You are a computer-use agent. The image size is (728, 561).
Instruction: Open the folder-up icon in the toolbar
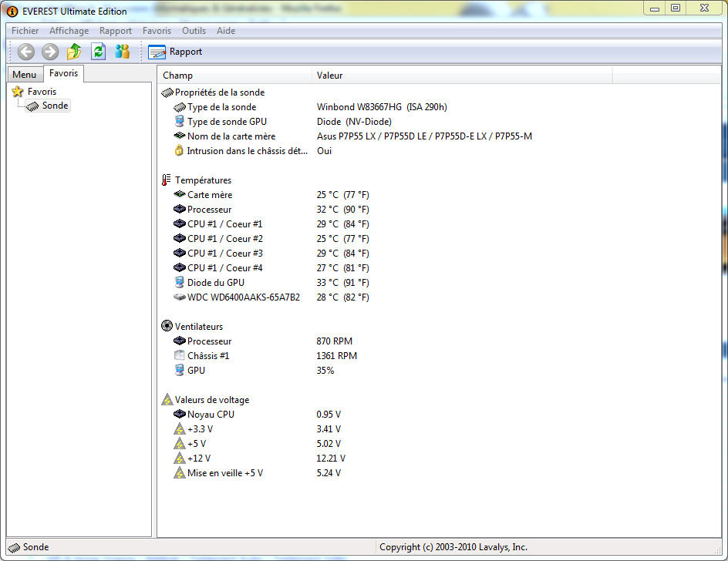click(x=74, y=51)
